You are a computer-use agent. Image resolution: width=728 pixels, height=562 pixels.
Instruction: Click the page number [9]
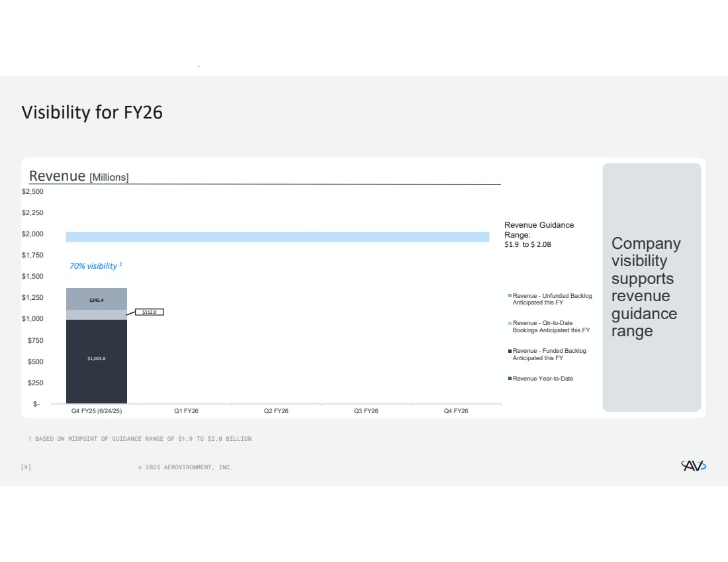tap(26, 467)
